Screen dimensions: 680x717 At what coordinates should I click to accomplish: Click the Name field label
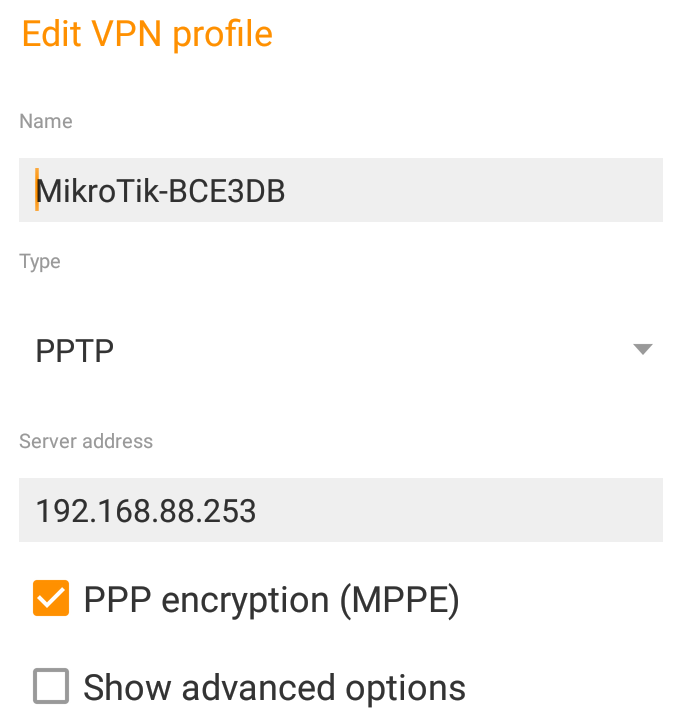tap(46, 121)
